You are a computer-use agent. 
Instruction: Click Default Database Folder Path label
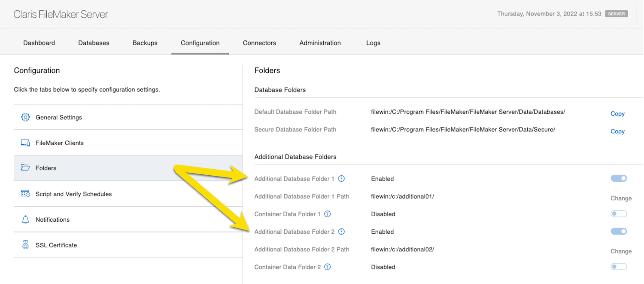[295, 112]
